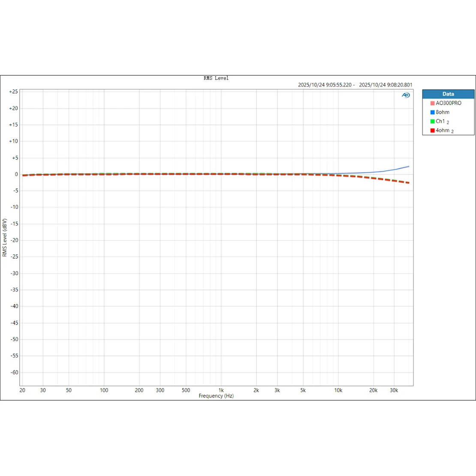The height and width of the screenshot is (476, 476).
Task: Click the RMS Level (dBV) axis label
Action: [5, 238]
